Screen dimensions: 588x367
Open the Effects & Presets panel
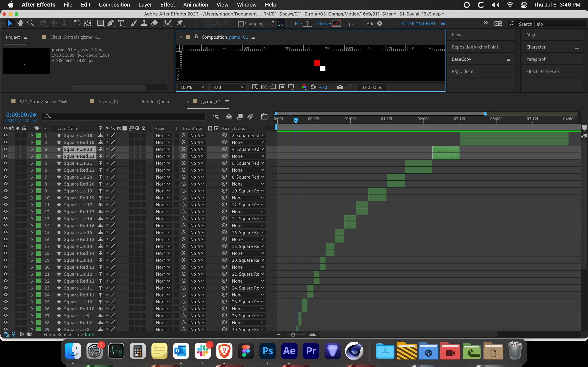point(542,71)
